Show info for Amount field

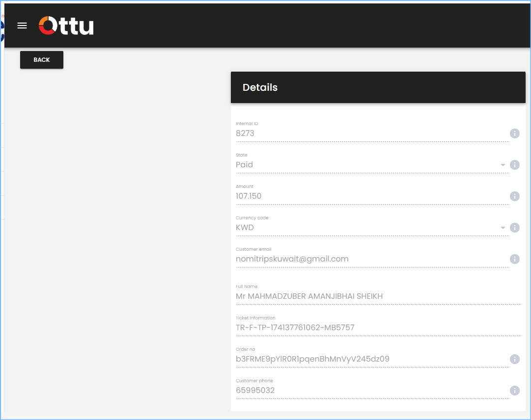pos(514,196)
